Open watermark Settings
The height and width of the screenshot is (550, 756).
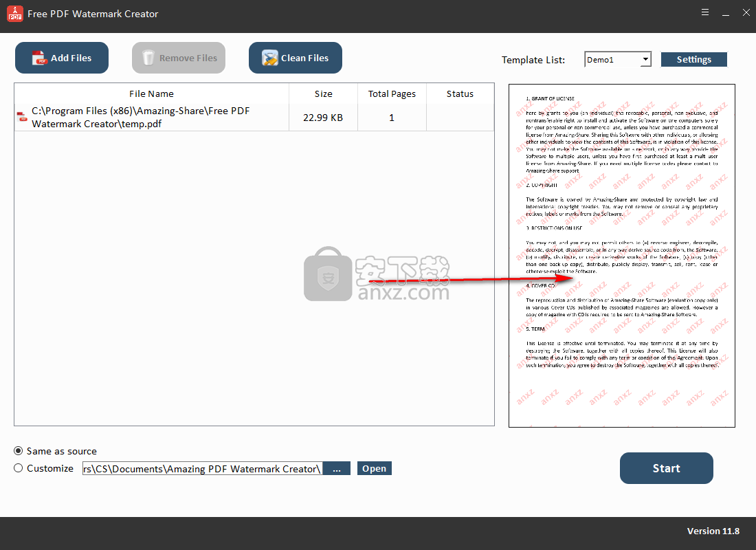point(694,59)
